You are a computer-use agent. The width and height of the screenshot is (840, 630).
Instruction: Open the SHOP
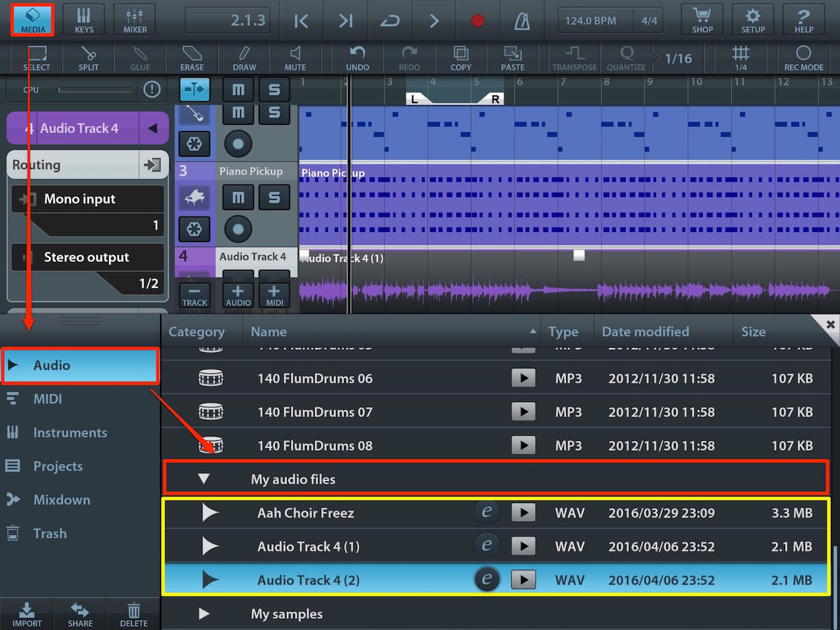coord(702,20)
